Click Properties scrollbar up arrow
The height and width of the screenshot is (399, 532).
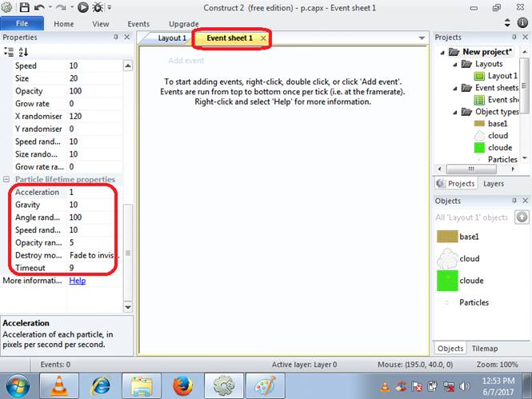[x=128, y=66]
